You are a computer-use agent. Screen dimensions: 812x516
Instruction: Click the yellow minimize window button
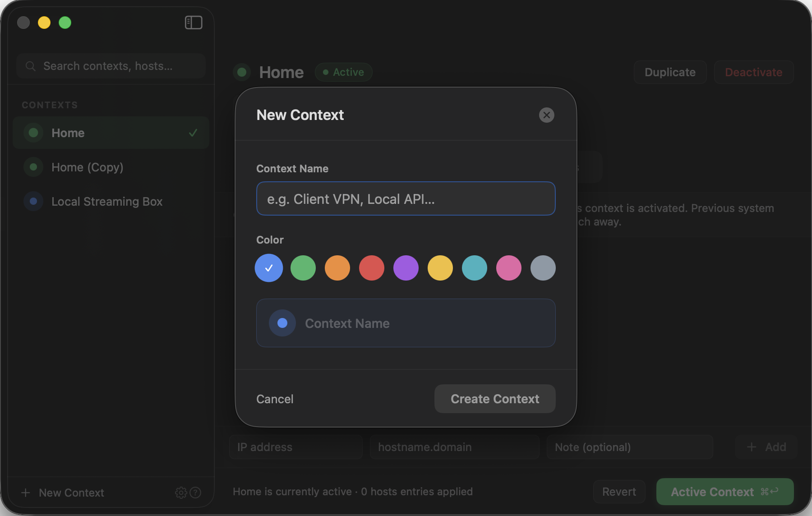coord(44,23)
